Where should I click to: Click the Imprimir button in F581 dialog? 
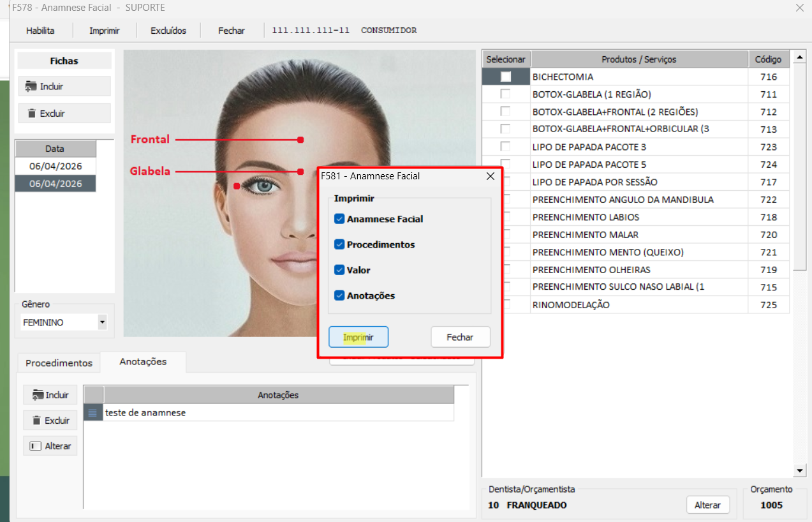pyautogui.click(x=358, y=337)
